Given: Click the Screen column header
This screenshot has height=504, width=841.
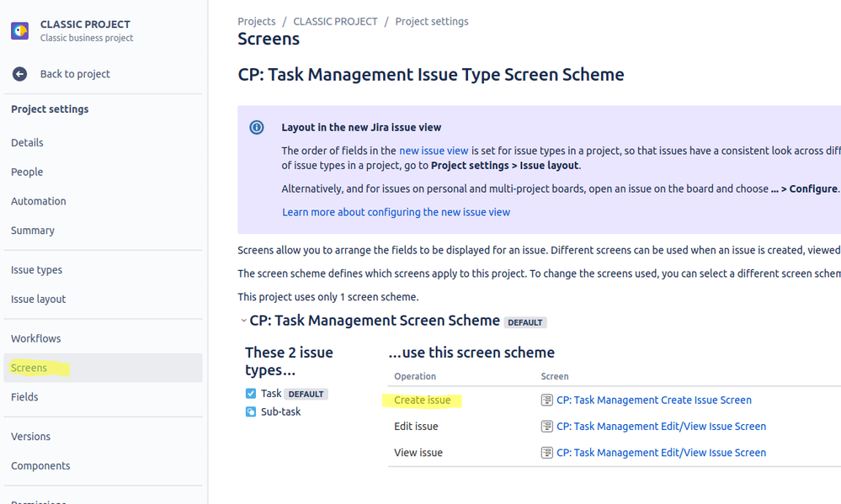Looking at the screenshot, I should [x=555, y=376].
